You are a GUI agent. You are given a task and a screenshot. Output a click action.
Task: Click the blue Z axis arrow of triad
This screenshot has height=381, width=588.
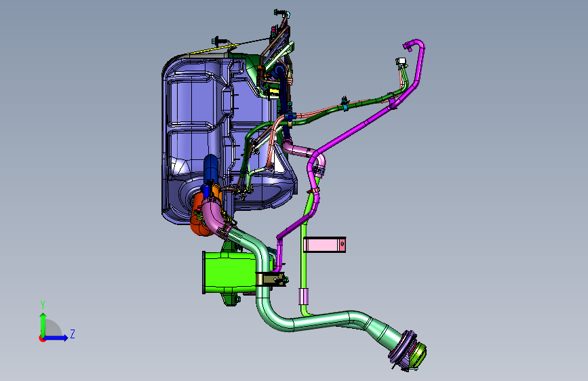(x=56, y=338)
